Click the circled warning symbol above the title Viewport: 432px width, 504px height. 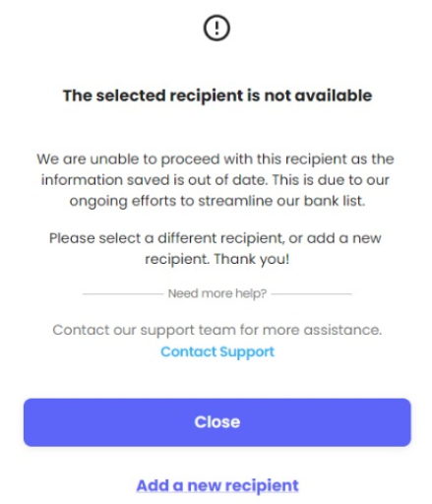[x=216, y=28]
